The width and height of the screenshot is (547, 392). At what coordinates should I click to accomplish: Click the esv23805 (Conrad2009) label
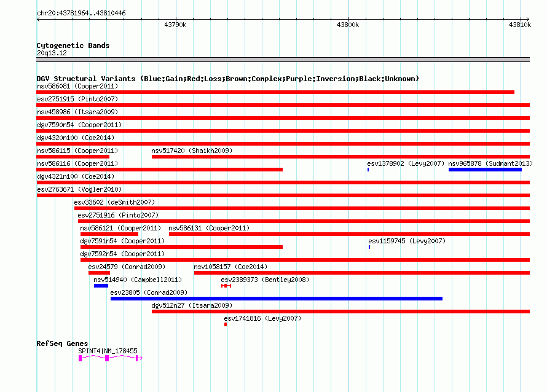(x=149, y=292)
